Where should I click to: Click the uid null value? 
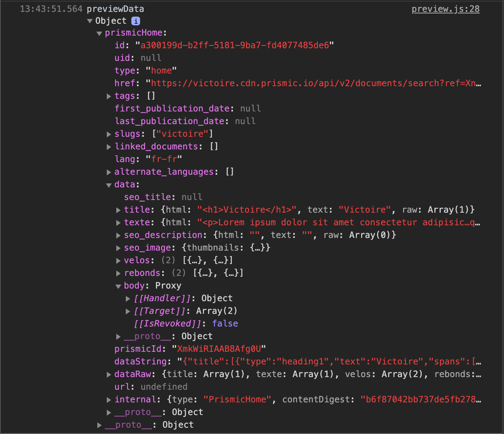click(x=151, y=58)
